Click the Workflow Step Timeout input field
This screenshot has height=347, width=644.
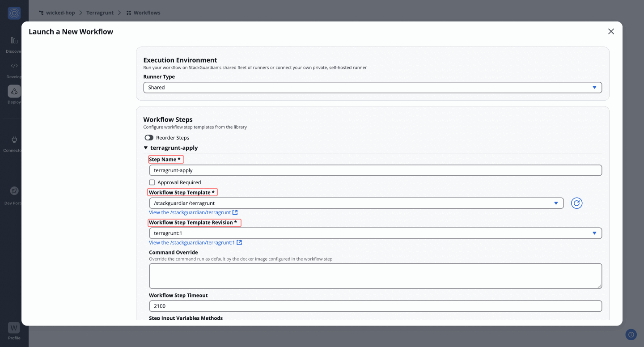click(x=375, y=306)
